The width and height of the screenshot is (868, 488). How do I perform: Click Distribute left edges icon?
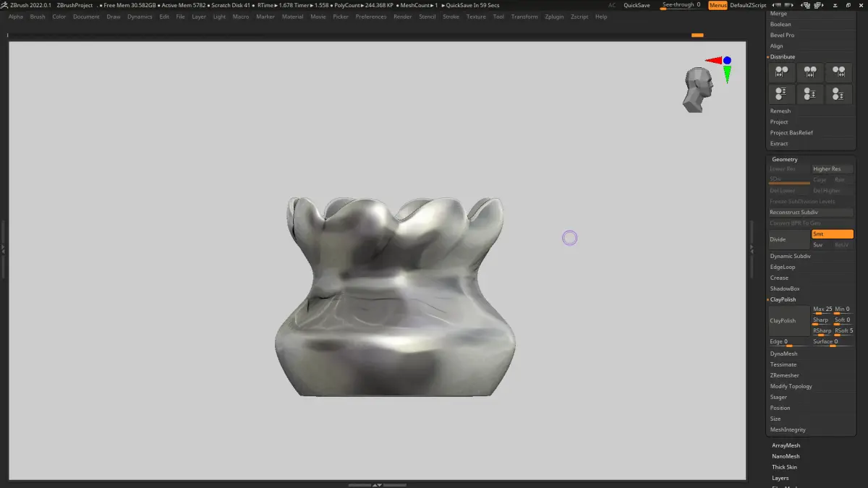[x=781, y=72]
